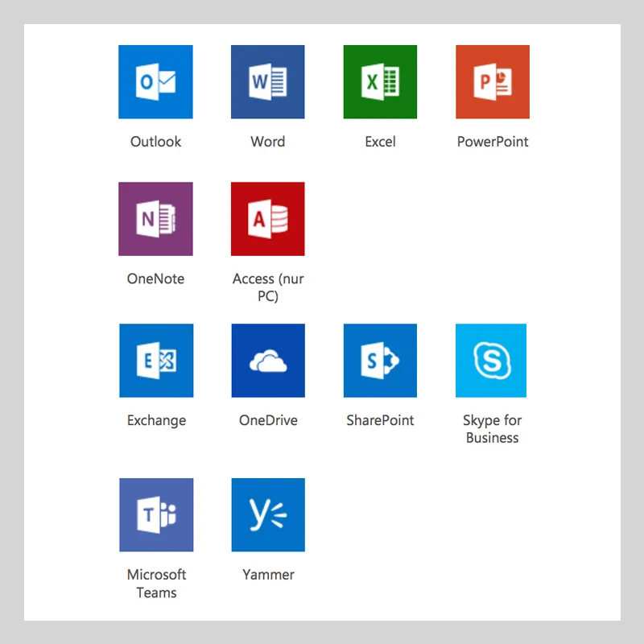Click the "Microsoft Teams" label
The height and width of the screenshot is (644, 644).
[156, 583]
